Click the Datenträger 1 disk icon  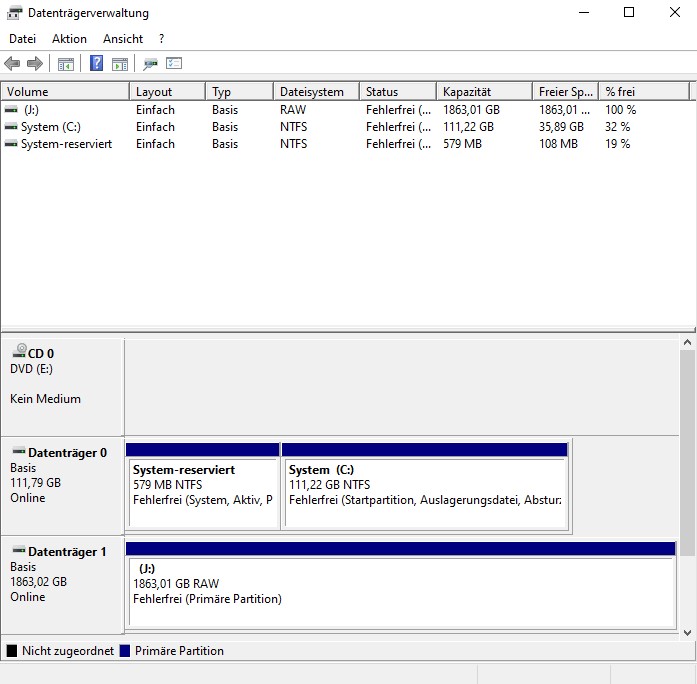pos(19,550)
